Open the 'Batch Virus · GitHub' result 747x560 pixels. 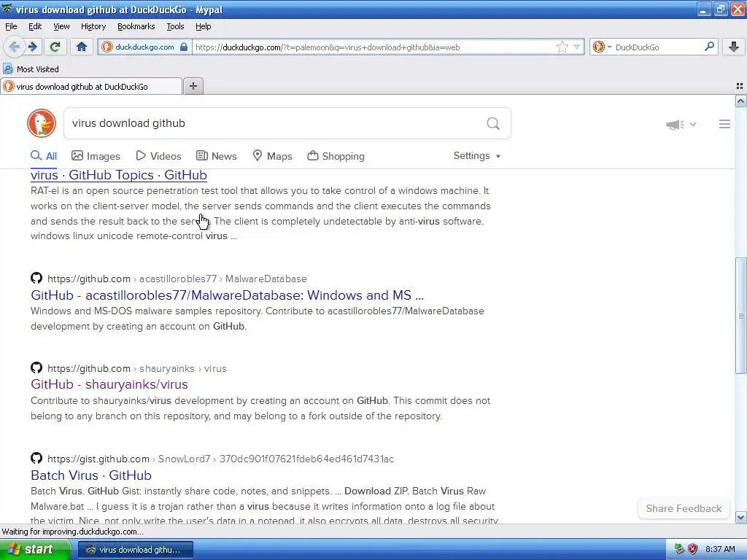click(91, 475)
